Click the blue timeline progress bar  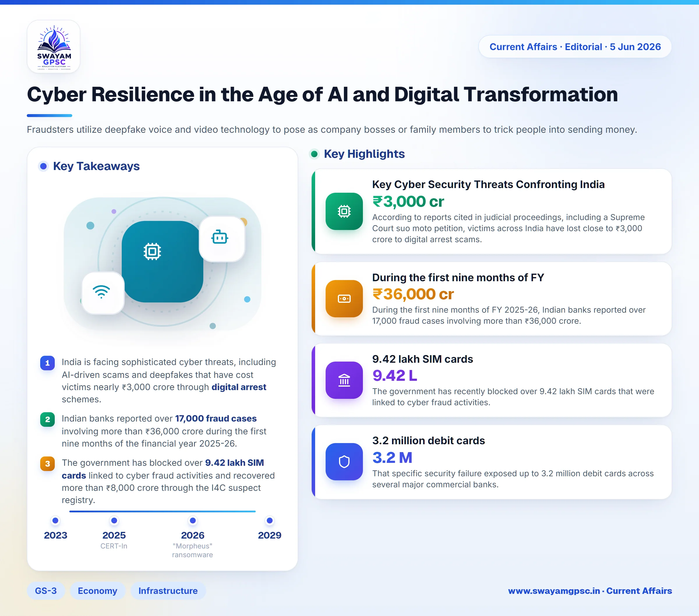click(163, 511)
